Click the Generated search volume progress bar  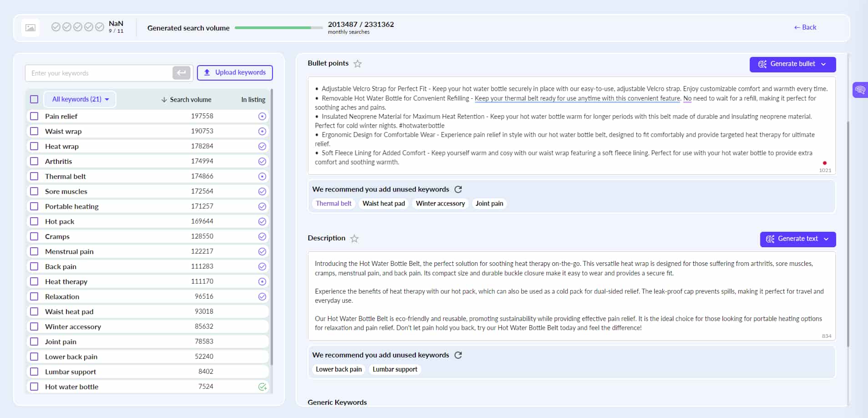click(x=278, y=28)
